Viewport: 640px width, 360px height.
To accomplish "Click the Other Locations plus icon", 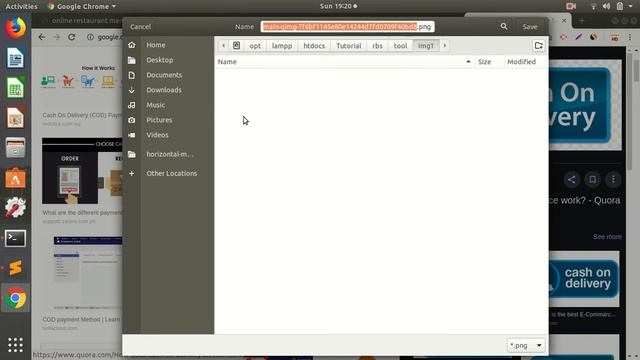I will (x=131, y=173).
